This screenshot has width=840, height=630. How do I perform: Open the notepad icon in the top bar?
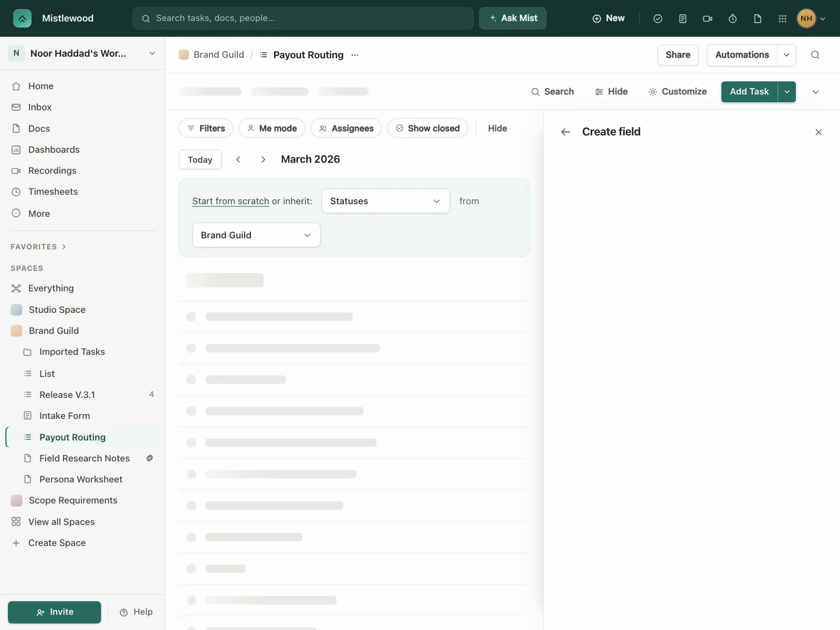tap(682, 18)
